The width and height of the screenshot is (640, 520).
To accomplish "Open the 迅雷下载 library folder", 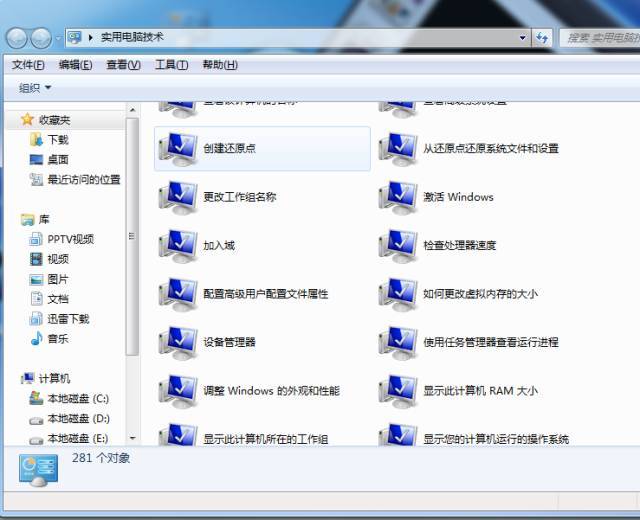I will 68,319.
